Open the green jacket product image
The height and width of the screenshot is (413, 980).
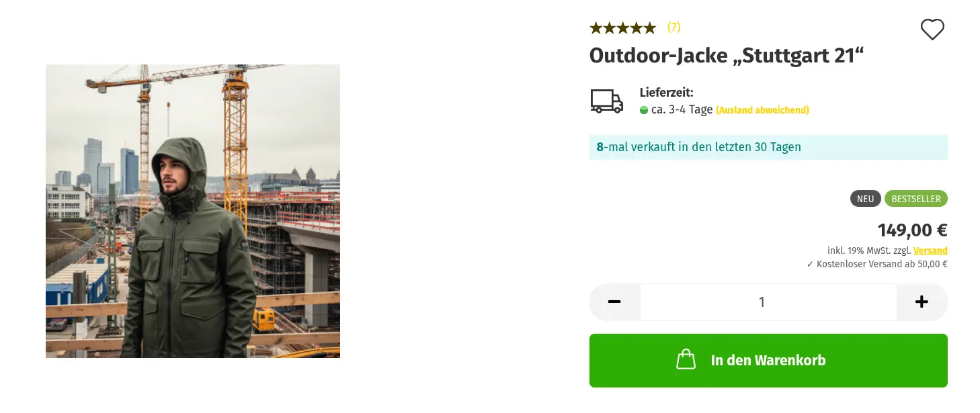coord(193,211)
